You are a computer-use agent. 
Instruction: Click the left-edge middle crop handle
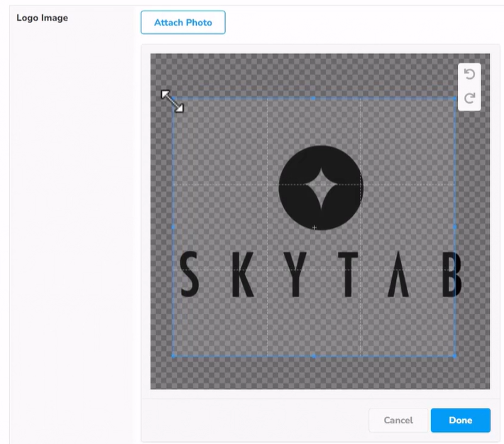(x=173, y=227)
